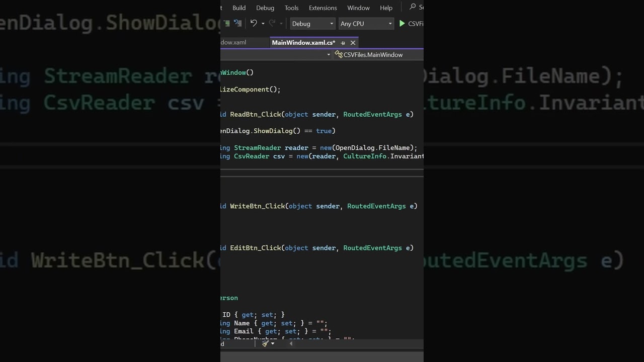Open the project navigation dropdown arrow
The height and width of the screenshot is (362, 644).
coord(329,55)
